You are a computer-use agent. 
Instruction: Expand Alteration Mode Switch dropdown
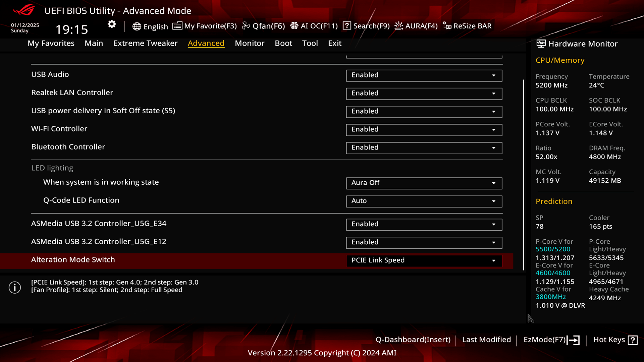point(494,260)
